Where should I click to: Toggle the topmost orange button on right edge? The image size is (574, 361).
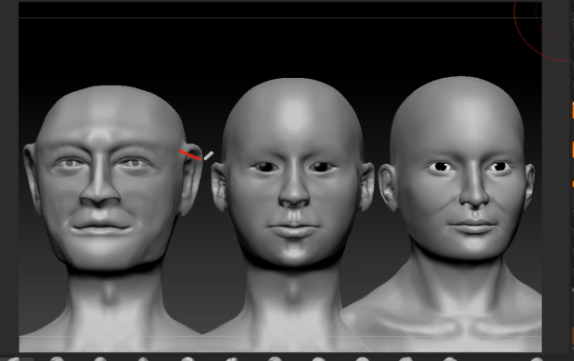click(572, 111)
